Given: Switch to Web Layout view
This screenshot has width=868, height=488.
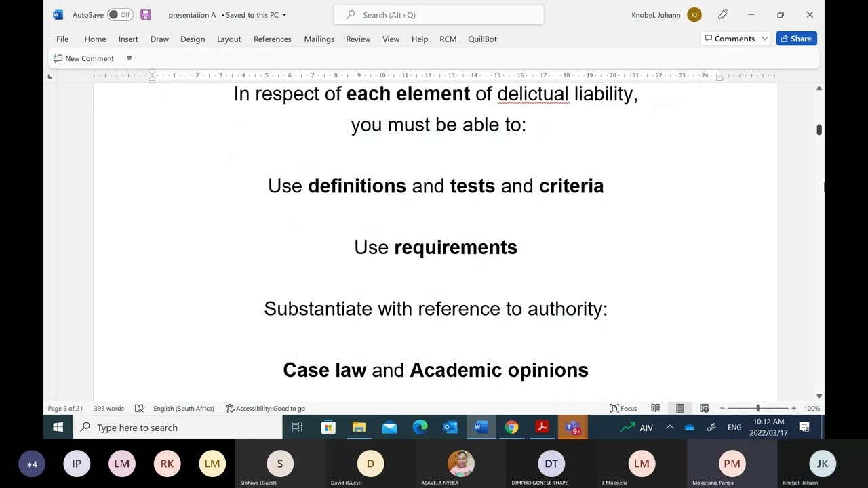Looking at the screenshot, I should [x=704, y=408].
